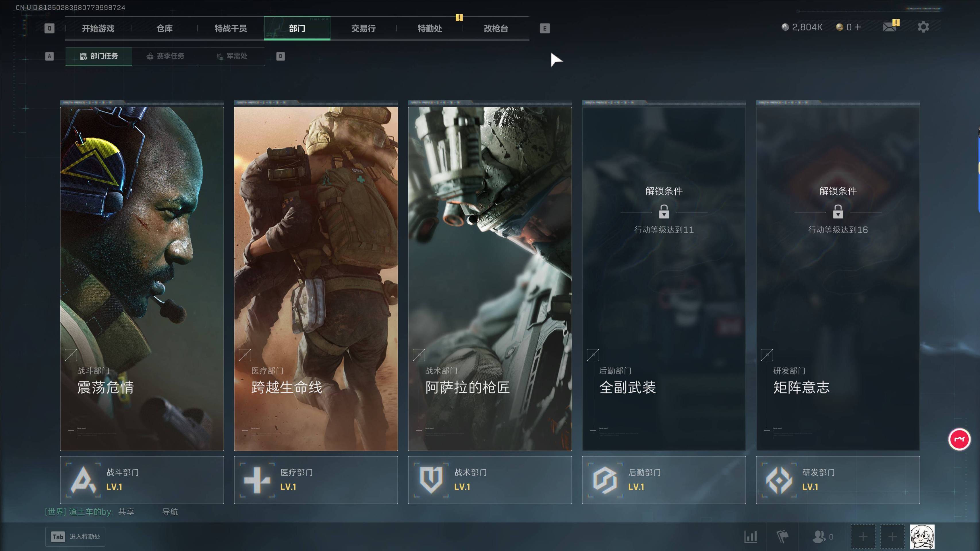Click the R&D department diamond icon
This screenshot has width=980, height=551.
pyautogui.click(x=779, y=480)
